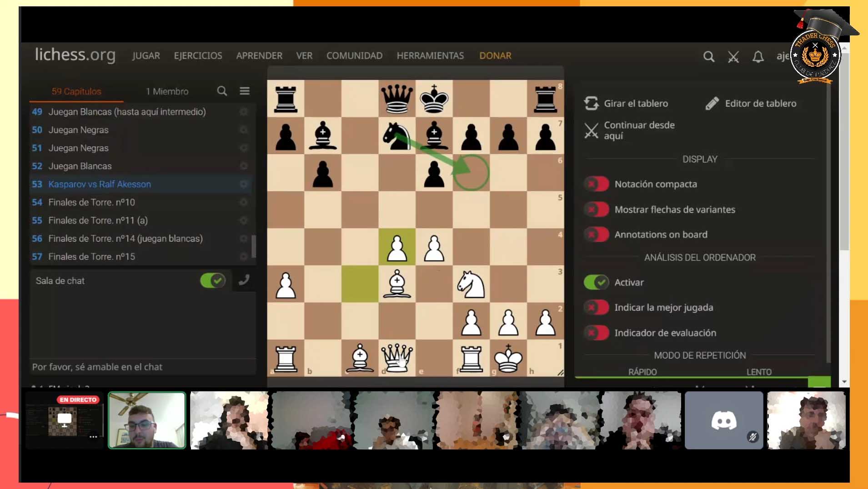This screenshot has height=489, width=868.
Task: Enable Notación compacta toggle
Action: [596, 184]
